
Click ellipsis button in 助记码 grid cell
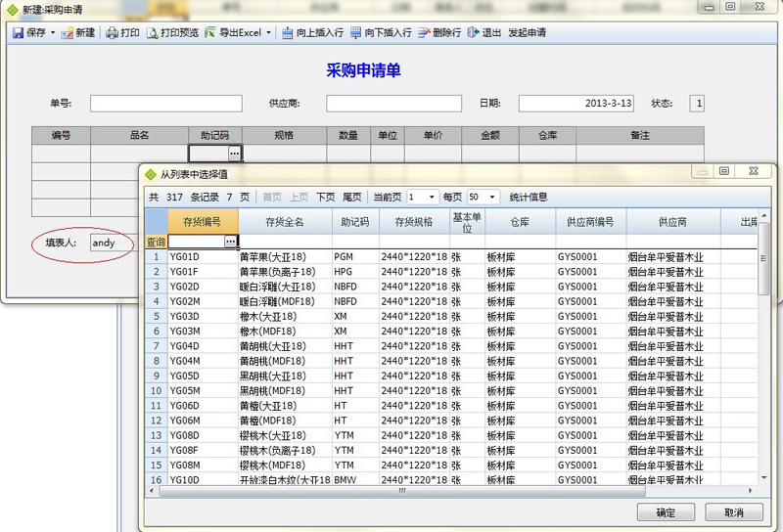235,154
